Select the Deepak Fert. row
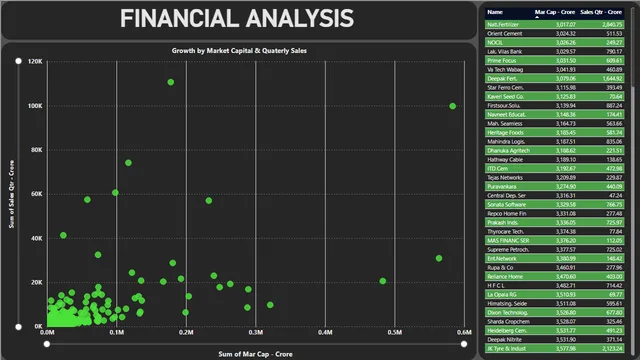The image size is (640, 360). 554,78
